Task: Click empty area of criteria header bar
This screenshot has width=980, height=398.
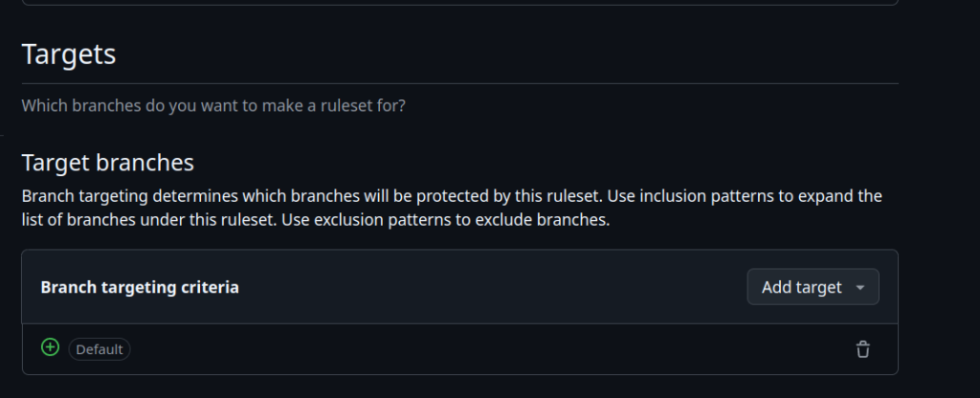Action: [x=479, y=287]
